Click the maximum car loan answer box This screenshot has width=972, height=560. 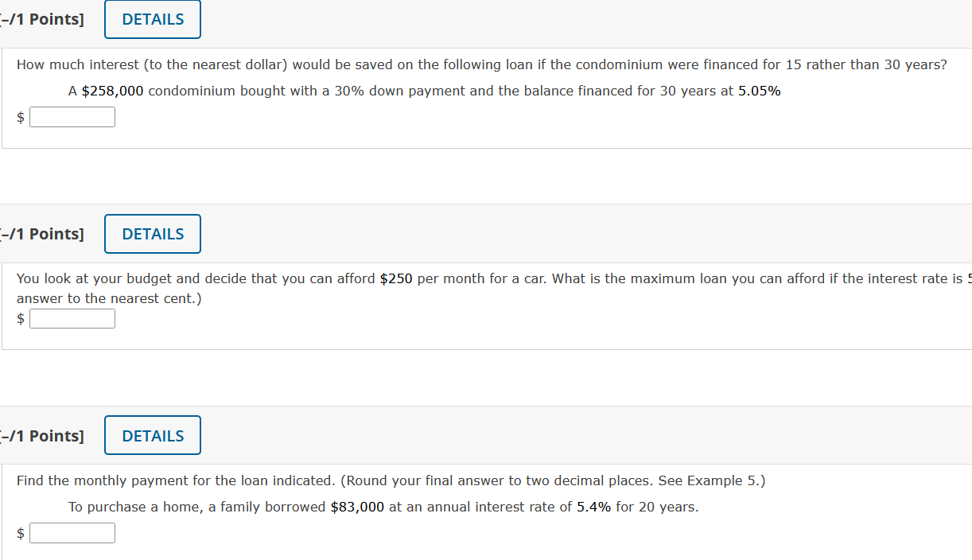coord(72,318)
